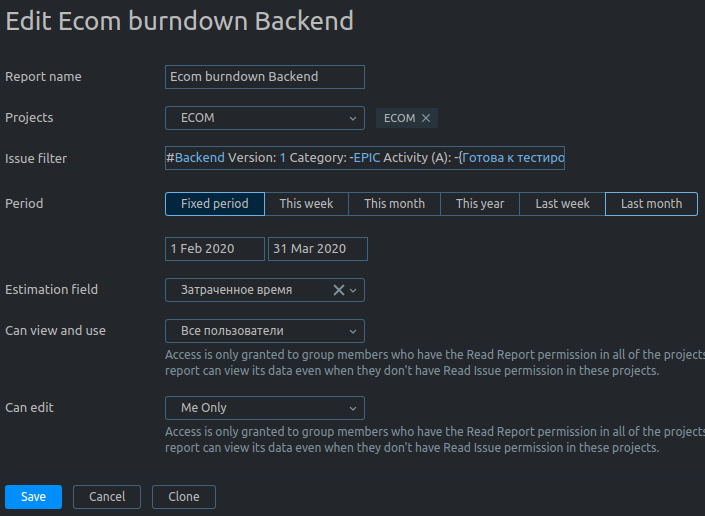Save the report settings
705x516 pixels.
pos(33,497)
